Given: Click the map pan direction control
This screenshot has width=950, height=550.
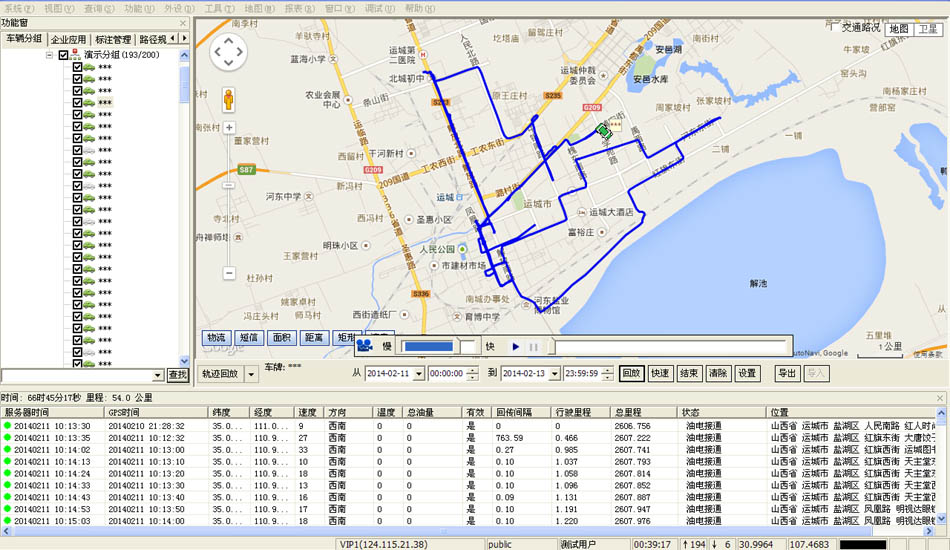Looking at the screenshot, I should click(229, 53).
